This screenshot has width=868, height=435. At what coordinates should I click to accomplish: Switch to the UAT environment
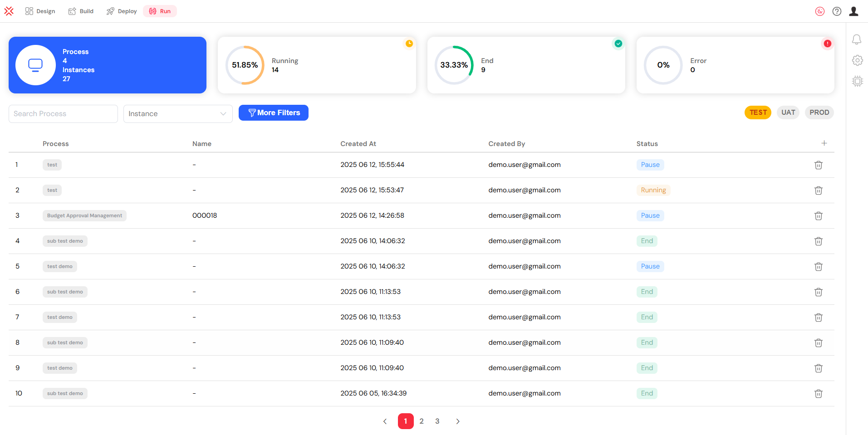click(788, 112)
